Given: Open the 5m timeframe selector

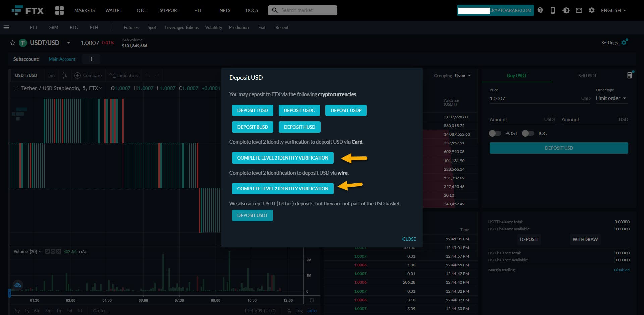Looking at the screenshot, I should click(x=51, y=75).
